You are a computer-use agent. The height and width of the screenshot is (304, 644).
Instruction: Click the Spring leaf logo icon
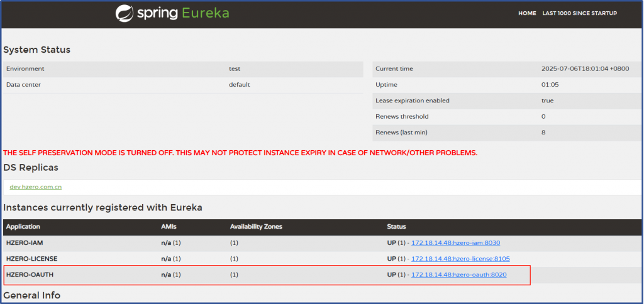(124, 13)
